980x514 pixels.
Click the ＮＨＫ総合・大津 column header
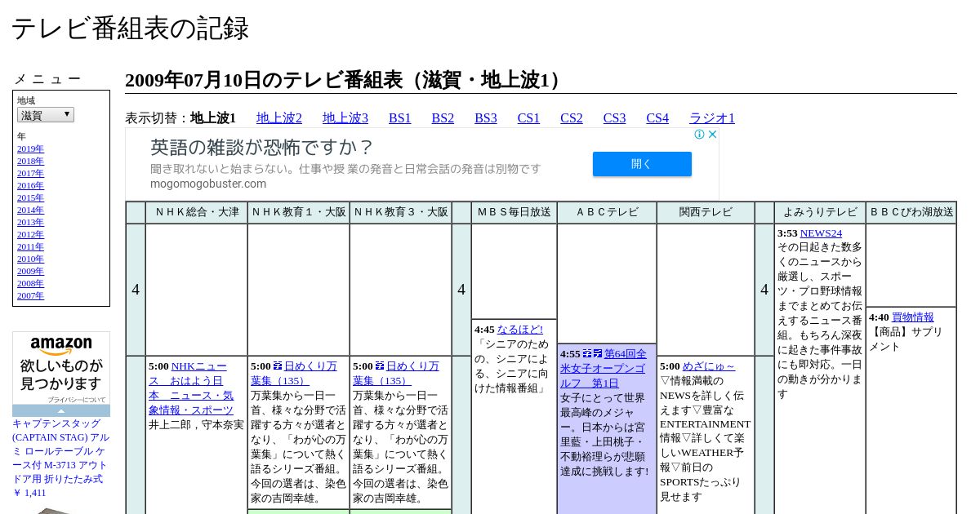(196, 212)
